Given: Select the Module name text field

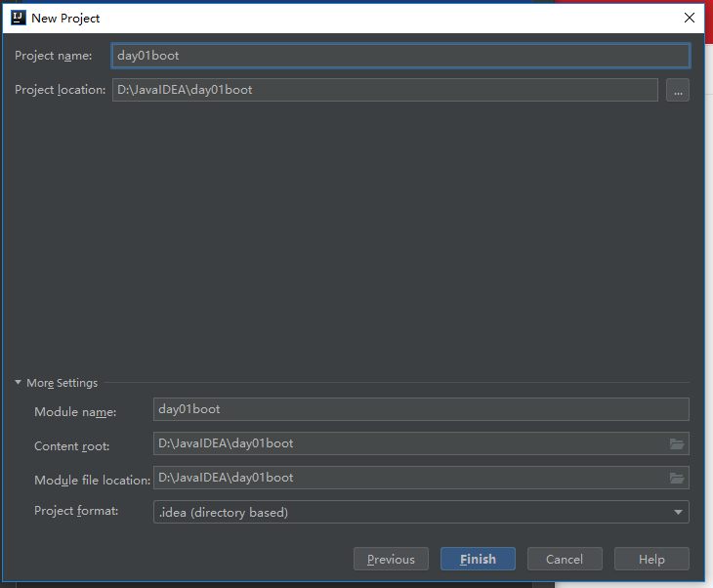Looking at the screenshot, I should 421,409.
